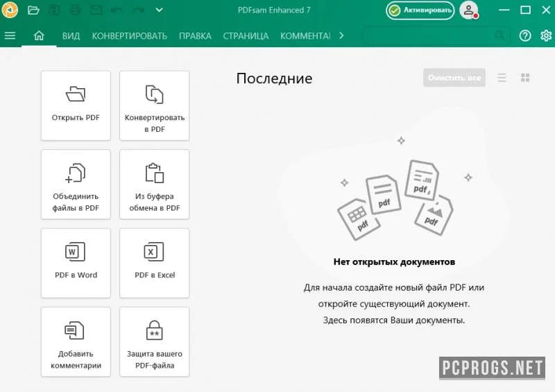555x392 pixels.
Task: Open help with question mark icon
Action: (x=525, y=35)
